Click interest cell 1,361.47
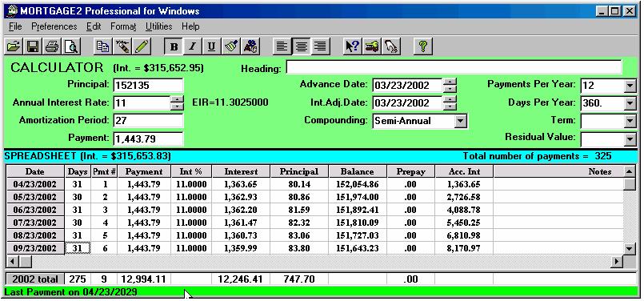The image size is (644, 301). coord(241,223)
